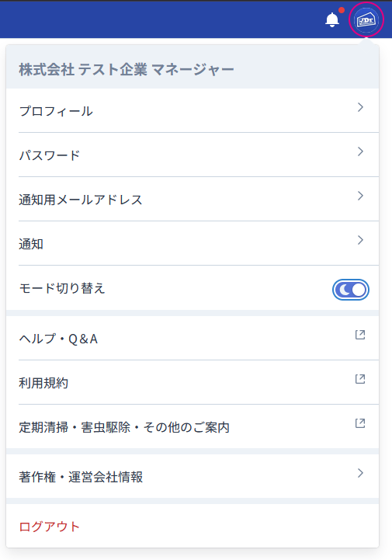Open external link icon for 定期清掃 案内
This screenshot has height=560, width=392.
(360, 423)
